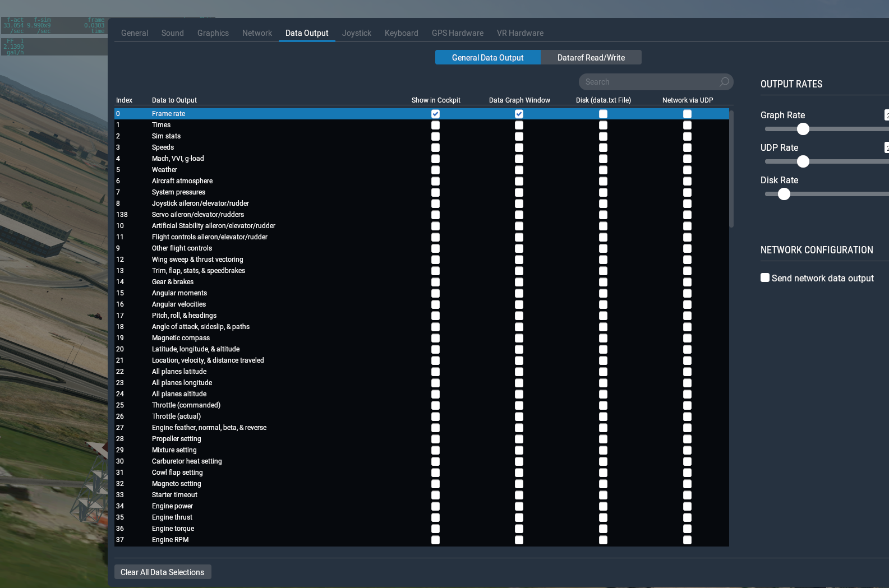This screenshot has height=588, width=889.
Task: Check Gear & brakes Network via UDP
Action: [x=687, y=282]
